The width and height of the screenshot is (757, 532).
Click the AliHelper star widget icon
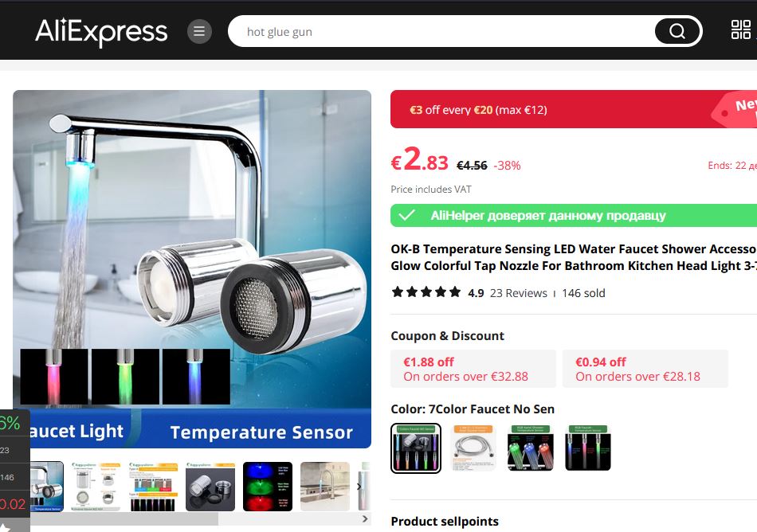tap(5, 527)
